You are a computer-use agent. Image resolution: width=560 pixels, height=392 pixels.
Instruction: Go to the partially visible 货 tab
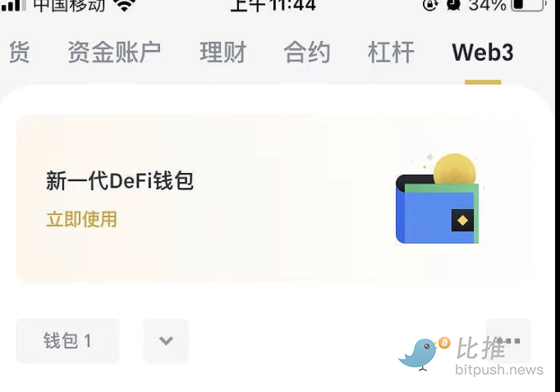coord(19,52)
